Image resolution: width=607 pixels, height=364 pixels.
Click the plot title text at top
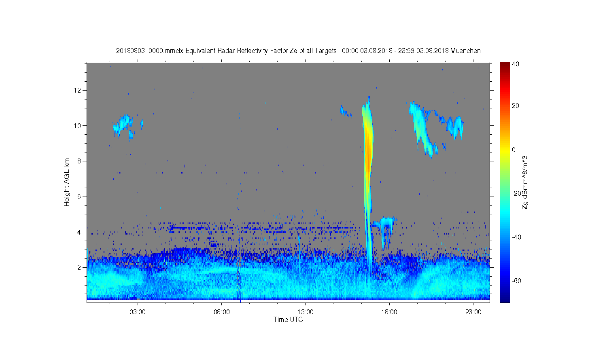[298, 51]
